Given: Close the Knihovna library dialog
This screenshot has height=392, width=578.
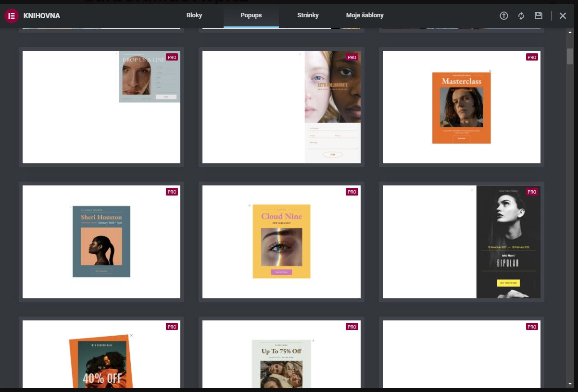Looking at the screenshot, I should click(x=563, y=16).
